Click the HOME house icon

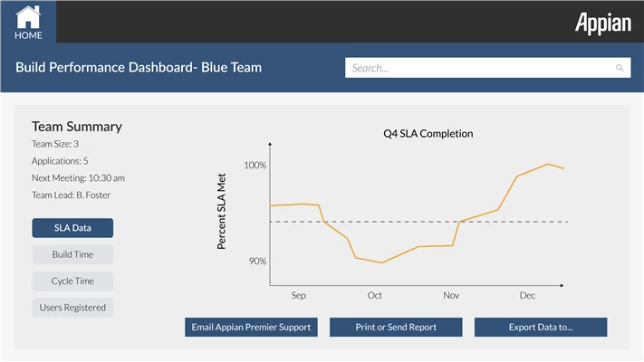pyautogui.click(x=28, y=17)
